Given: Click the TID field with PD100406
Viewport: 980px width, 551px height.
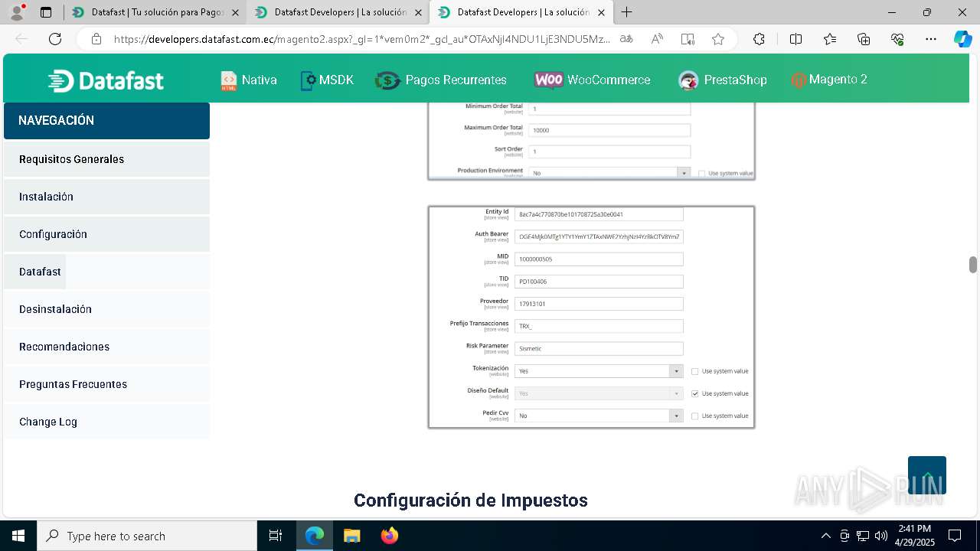Looking at the screenshot, I should click(599, 282).
